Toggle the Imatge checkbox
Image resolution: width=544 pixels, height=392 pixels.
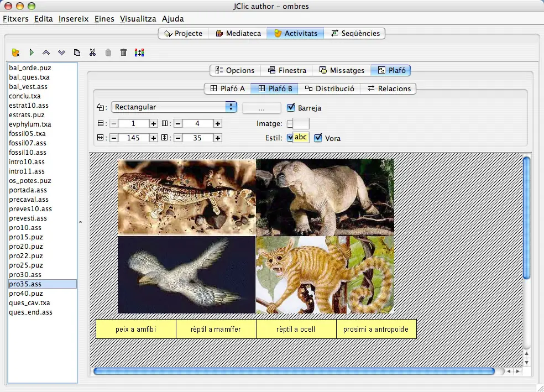click(x=290, y=123)
